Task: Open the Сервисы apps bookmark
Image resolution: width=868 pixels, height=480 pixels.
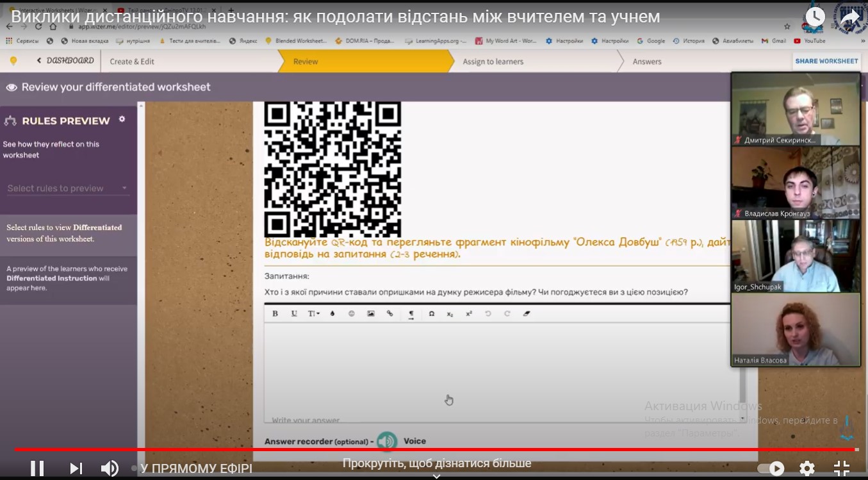Action: tap(22, 41)
